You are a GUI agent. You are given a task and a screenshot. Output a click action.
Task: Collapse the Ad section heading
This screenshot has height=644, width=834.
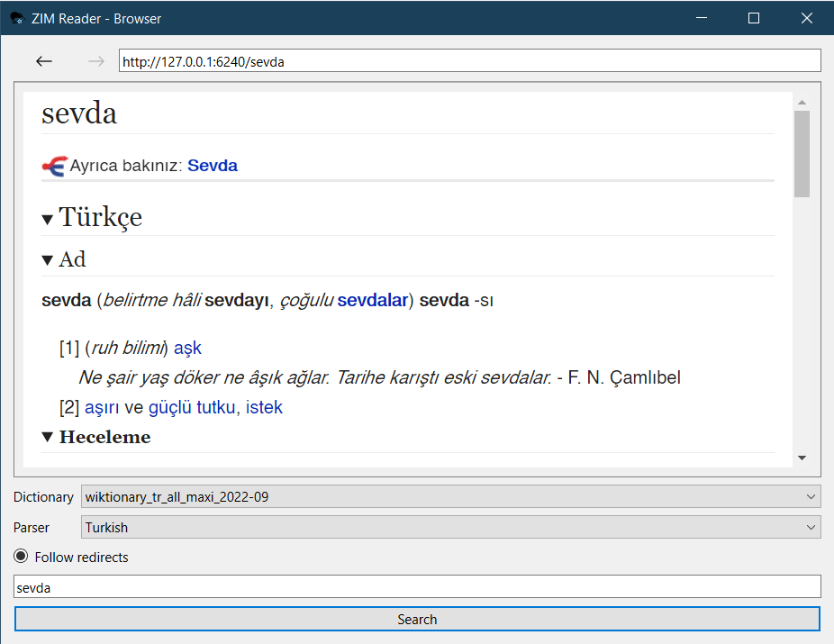click(x=48, y=260)
